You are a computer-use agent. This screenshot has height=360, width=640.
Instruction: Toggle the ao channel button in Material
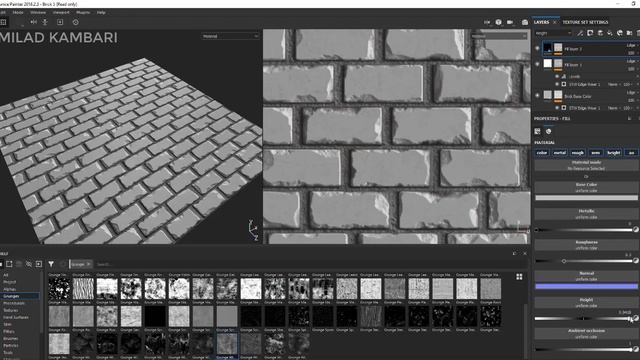631,153
